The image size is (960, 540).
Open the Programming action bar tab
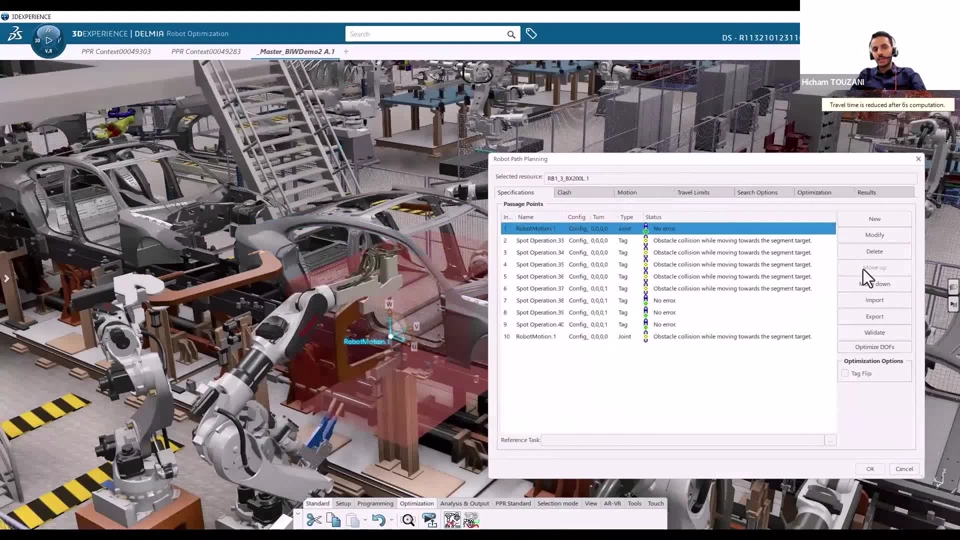(375, 504)
